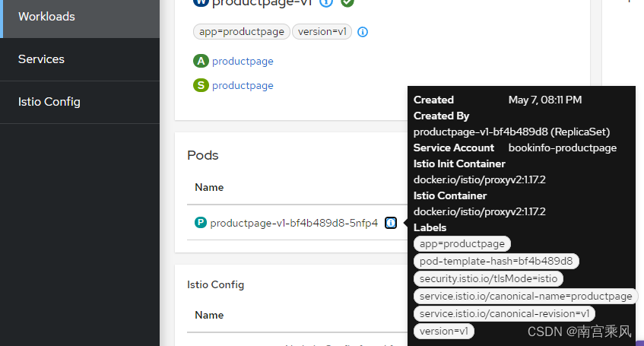The width and height of the screenshot is (644, 346).
Task: Click pod-template-hash label in the tooltip
Action: (496, 262)
